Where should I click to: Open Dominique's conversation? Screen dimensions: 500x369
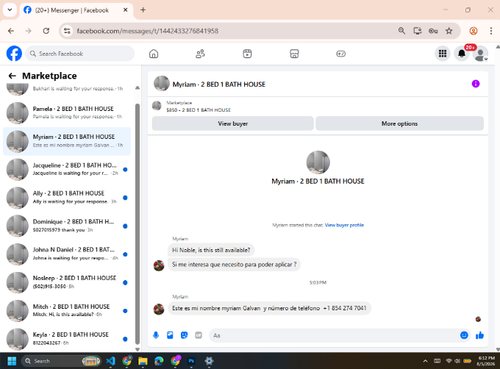67,226
